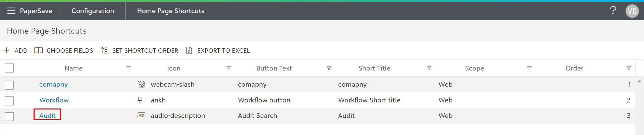
Task: Go to the Configuration menu item
Action: [x=93, y=11]
